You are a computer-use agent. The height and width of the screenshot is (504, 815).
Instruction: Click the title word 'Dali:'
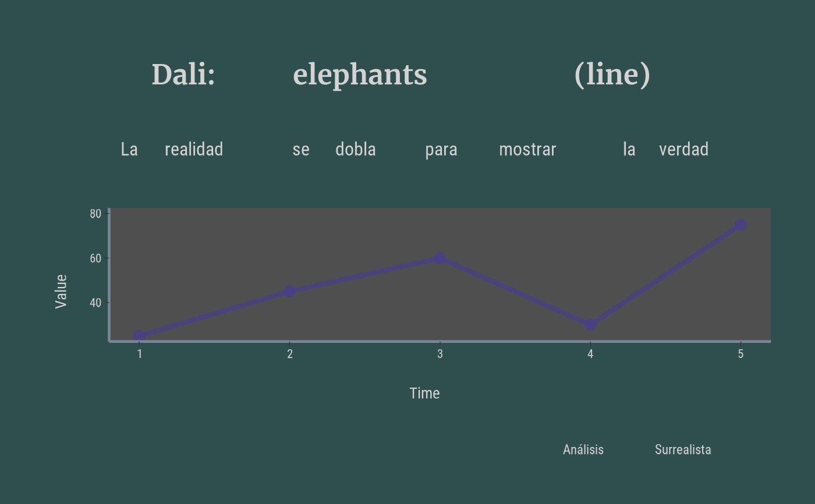click(183, 75)
